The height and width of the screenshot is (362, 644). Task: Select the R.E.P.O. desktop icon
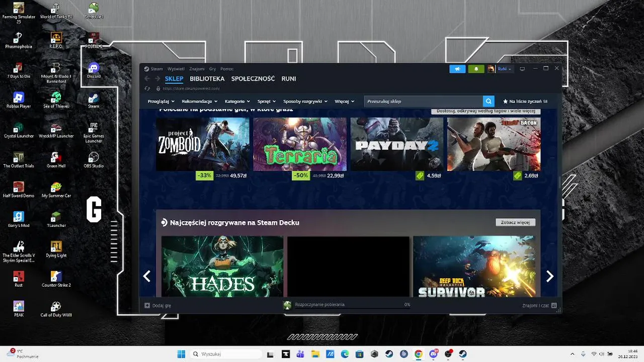[56, 40]
